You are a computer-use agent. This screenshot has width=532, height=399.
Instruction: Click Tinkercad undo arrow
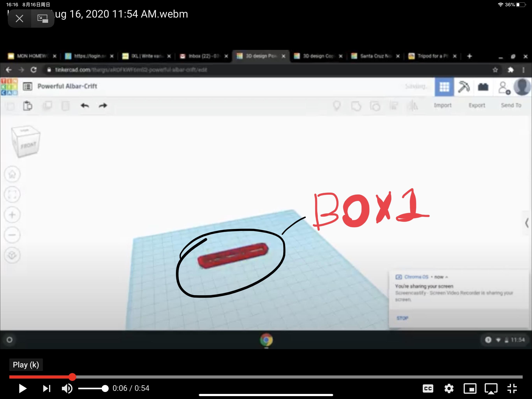[x=85, y=105]
